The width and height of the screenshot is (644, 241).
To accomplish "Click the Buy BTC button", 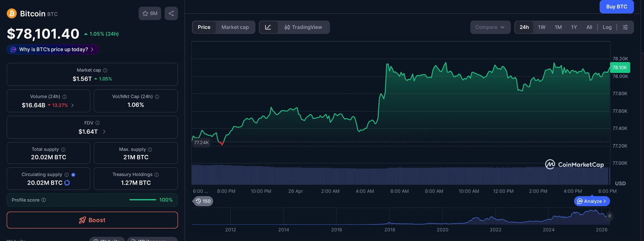I will pyautogui.click(x=616, y=7).
